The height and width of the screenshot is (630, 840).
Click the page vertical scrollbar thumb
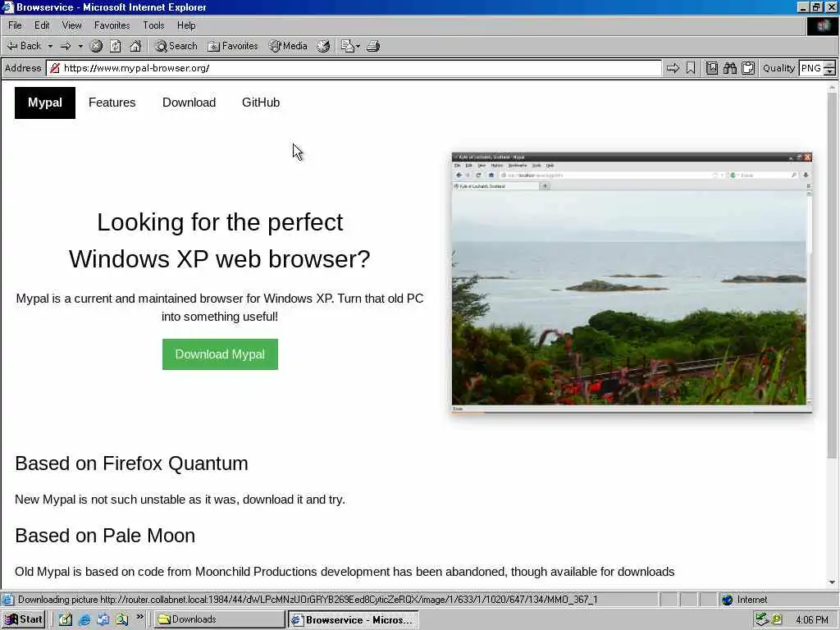point(832,275)
